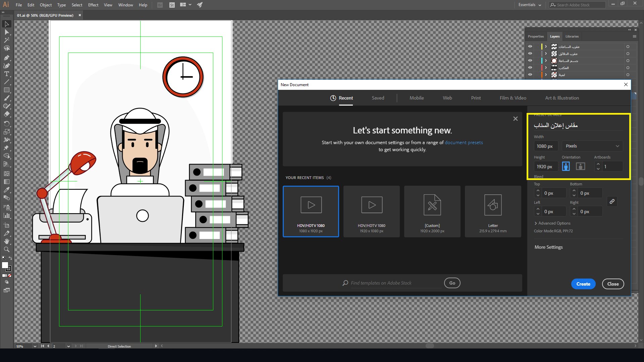Open the Essentials workspace dropdown
The height and width of the screenshot is (362, 644).
pos(530,5)
